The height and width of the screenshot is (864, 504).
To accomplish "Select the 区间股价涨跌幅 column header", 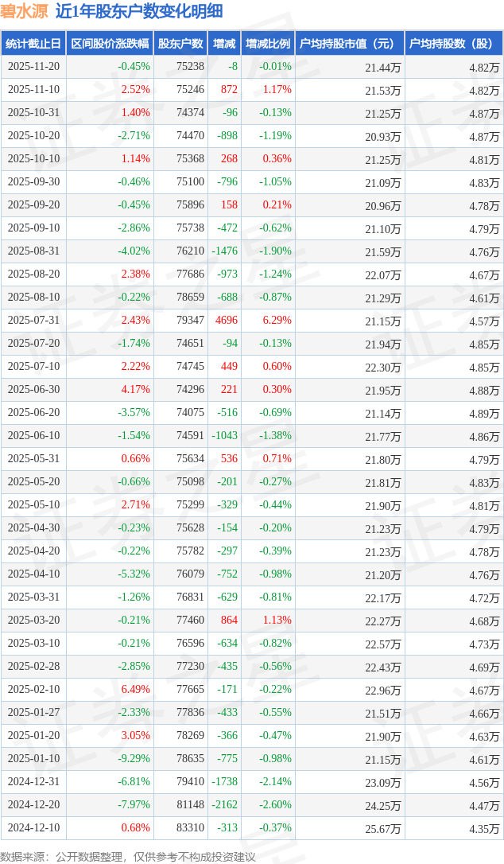I will pyautogui.click(x=109, y=44).
